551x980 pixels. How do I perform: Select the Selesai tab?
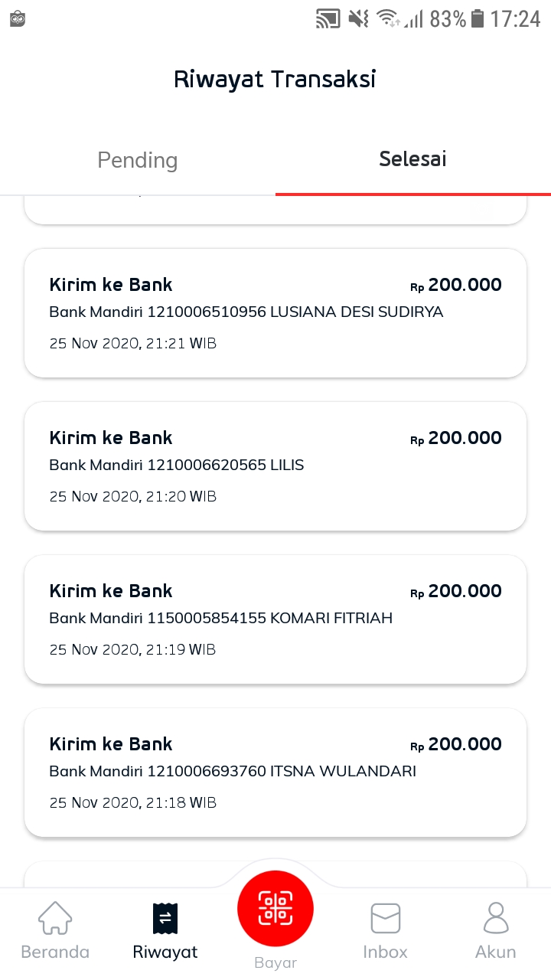[413, 160]
